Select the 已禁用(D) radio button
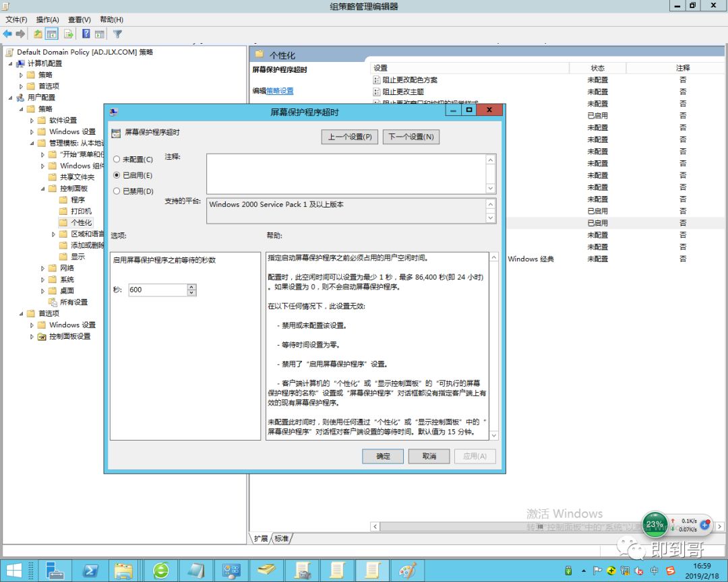728x582 pixels. click(x=117, y=191)
